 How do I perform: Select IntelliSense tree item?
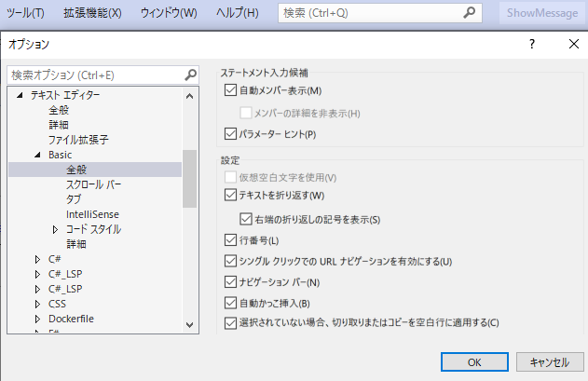click(92, 214)
